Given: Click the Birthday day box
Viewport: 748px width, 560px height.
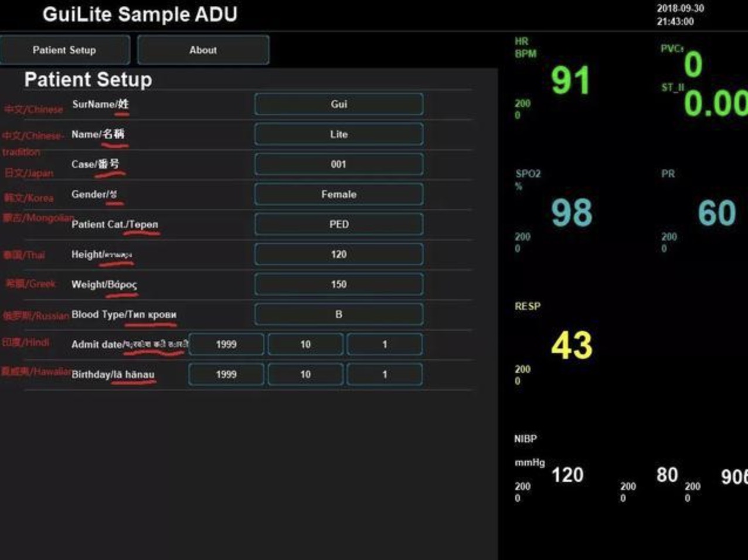Looking at the screenshot, I should point(385,374).
